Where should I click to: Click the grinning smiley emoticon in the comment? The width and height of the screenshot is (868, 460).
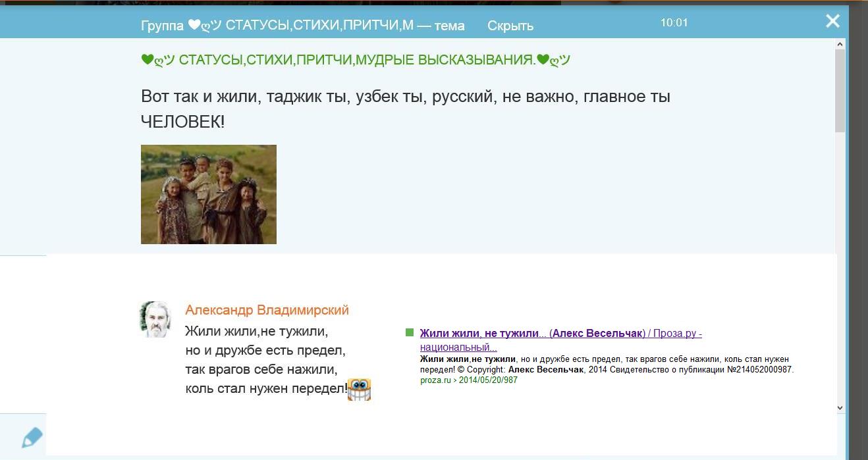(359, 389)
